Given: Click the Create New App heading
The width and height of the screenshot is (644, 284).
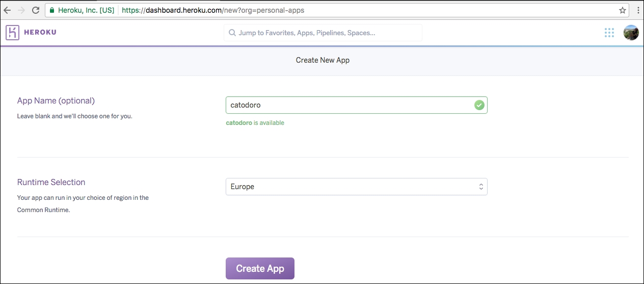Looking at the screenshot, I should point(323,60).
